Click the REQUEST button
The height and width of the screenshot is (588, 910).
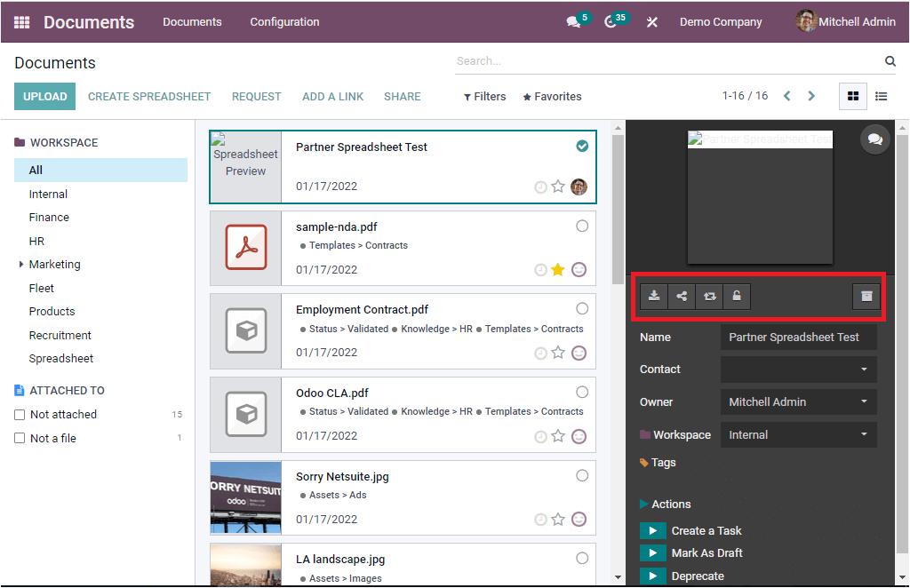(257, 97)
